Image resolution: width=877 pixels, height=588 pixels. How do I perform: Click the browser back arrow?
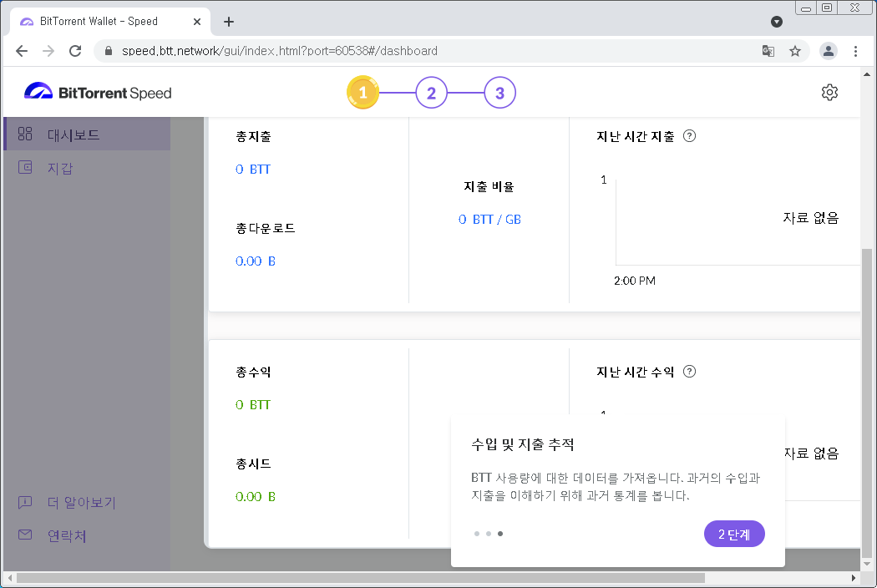(22, 51)
